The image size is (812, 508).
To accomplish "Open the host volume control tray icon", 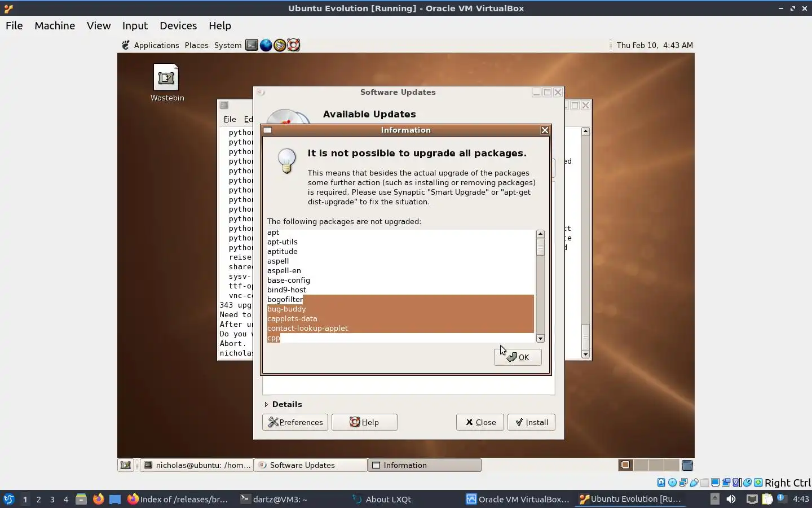I will [731, 499].
